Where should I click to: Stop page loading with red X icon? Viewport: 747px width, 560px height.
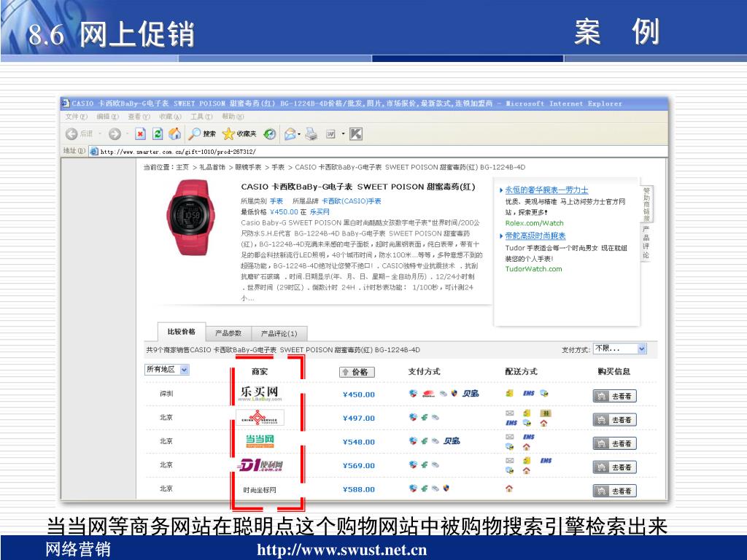coord(140,134)
